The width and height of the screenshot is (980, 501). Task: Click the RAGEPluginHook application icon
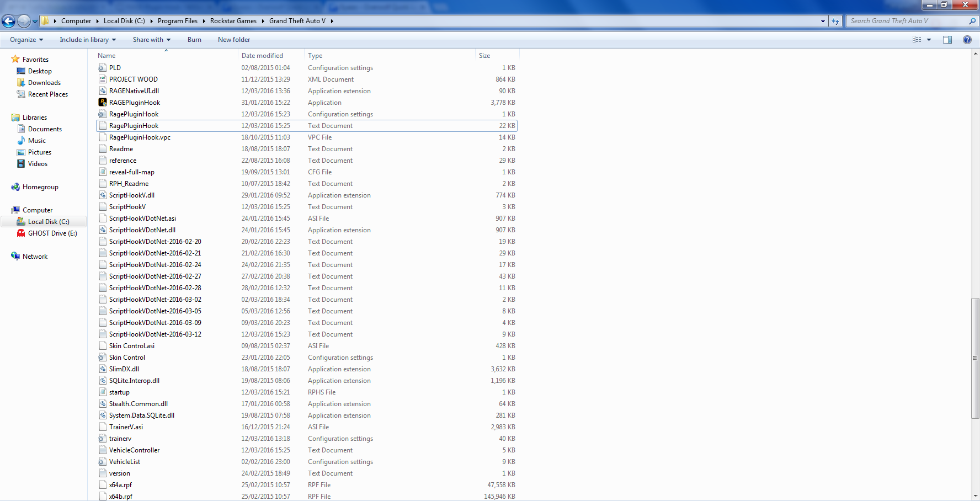[103, 103]
